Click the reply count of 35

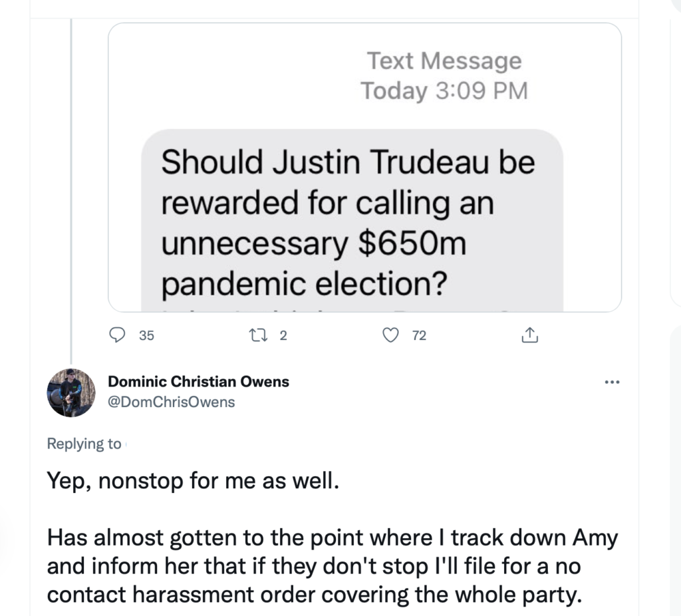[146, 336]
